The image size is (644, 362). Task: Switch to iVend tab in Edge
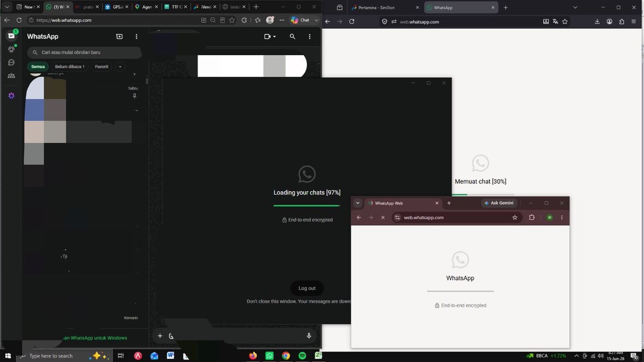click(x=204, y=7)
